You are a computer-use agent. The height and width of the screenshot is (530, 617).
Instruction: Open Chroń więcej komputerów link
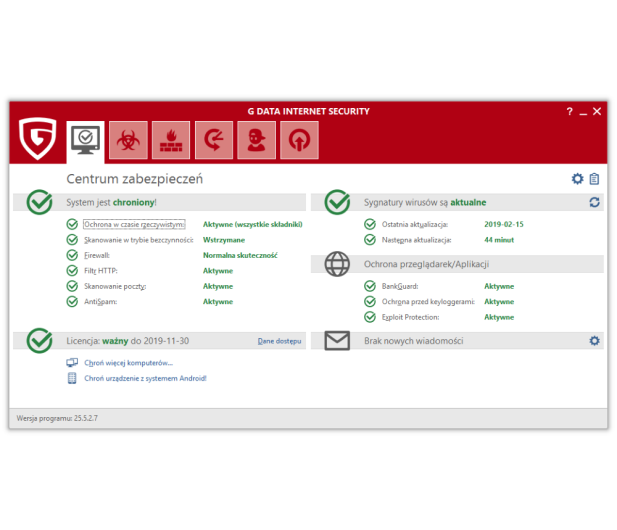pos(128,363)
